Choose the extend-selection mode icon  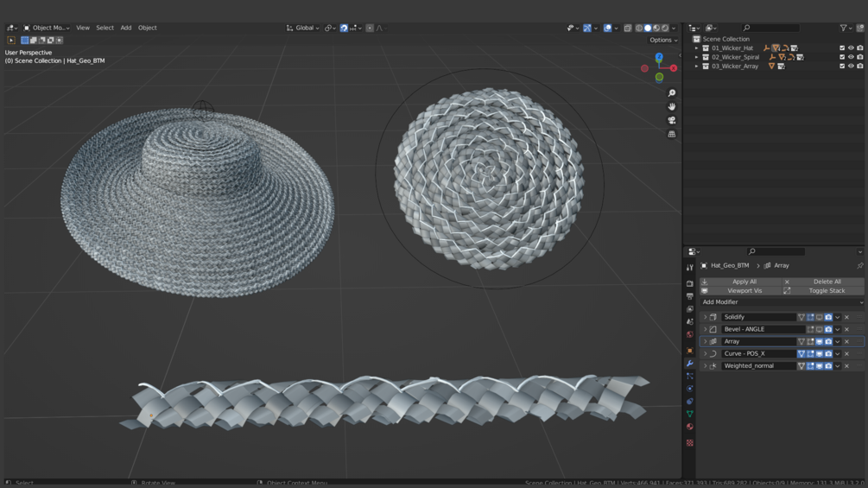click(33, 40)
